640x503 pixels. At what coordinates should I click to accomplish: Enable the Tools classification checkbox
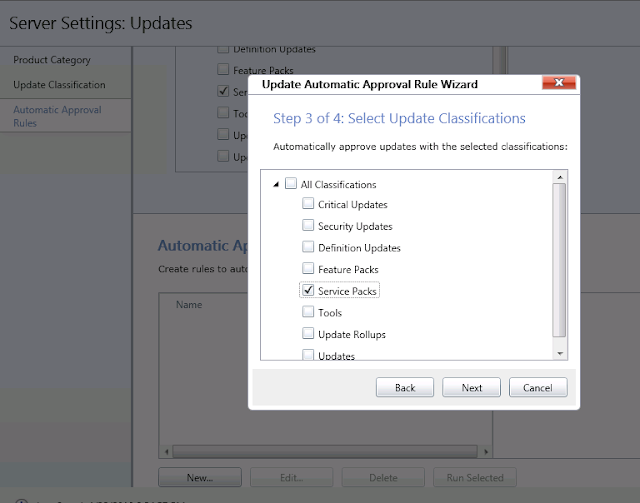[x=309, y=313]
